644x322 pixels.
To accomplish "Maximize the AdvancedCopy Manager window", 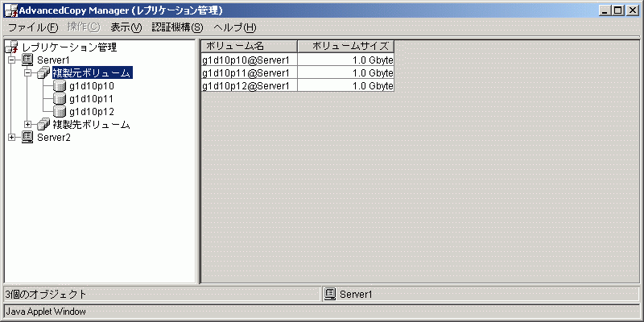I will (x=617, y=11).
